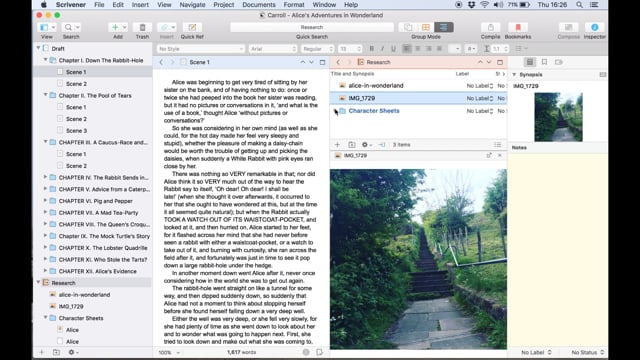The width and height of the screenshot is (640, 360).
Task: Add new document in binder footer
Action: (x=41, y=352)
